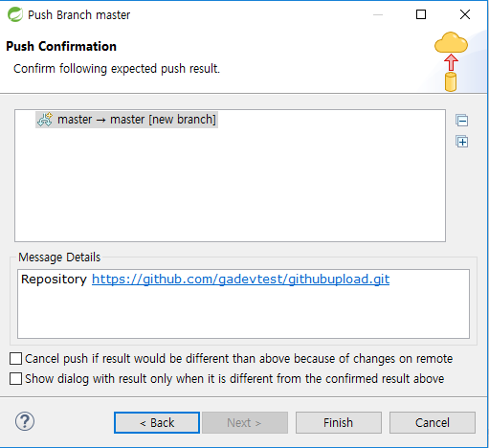Click the help question mark icon
This screenshot has height=448, width=489.
point(25,421)
